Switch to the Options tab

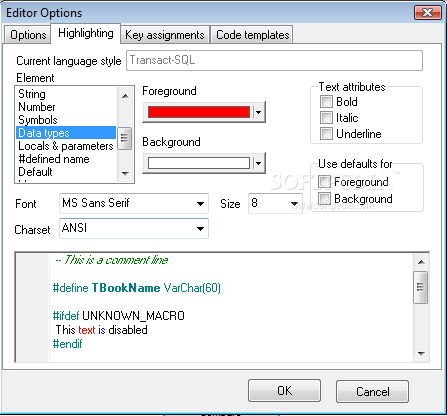(28, 35)
